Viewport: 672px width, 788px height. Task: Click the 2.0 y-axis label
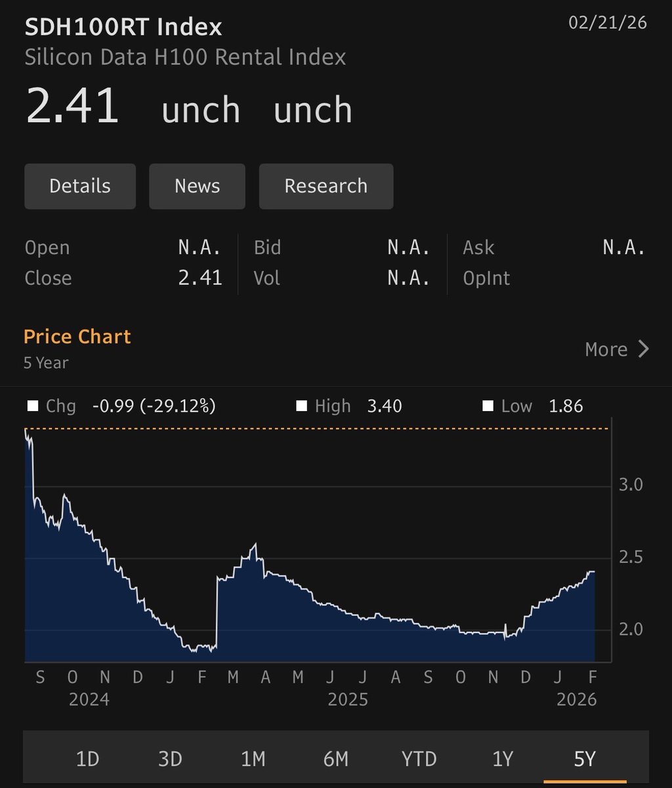(629, 630)
